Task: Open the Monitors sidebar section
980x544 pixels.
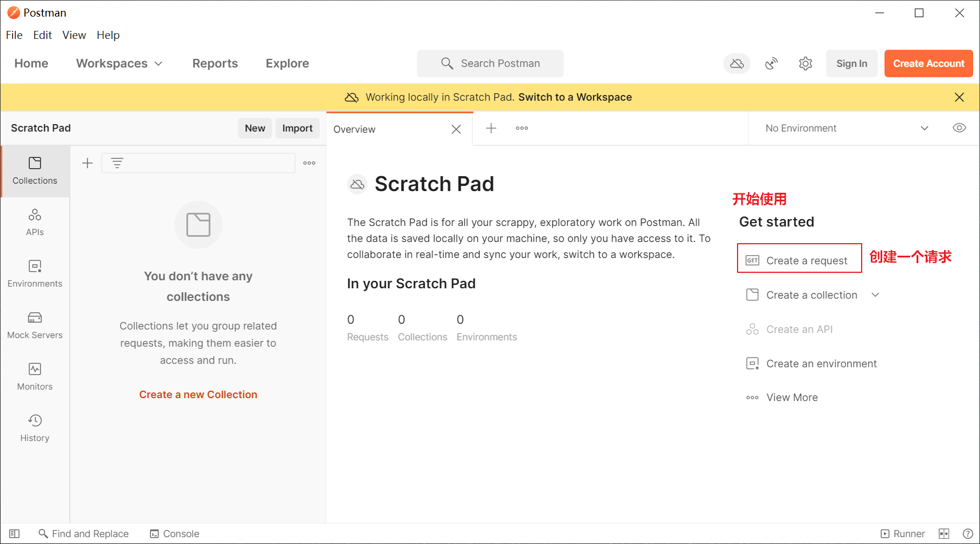Action: pos(35,376)
